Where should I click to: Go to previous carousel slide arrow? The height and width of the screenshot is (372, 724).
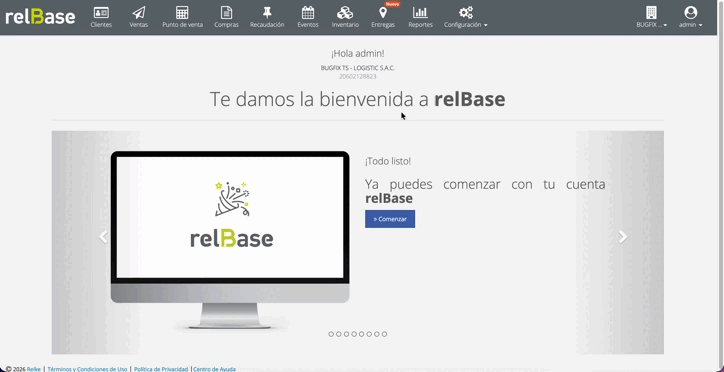coord(103,237)
